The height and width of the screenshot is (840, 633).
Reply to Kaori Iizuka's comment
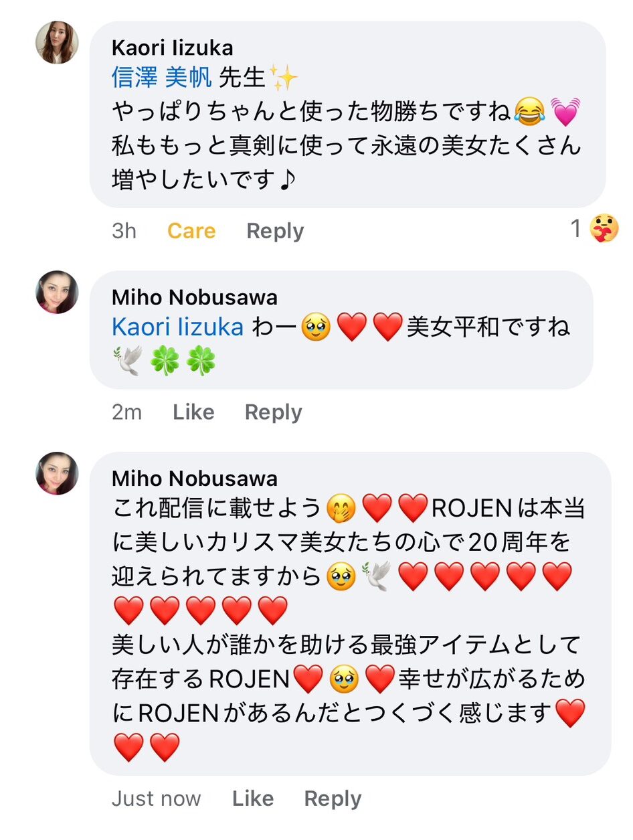click(275, 231)
